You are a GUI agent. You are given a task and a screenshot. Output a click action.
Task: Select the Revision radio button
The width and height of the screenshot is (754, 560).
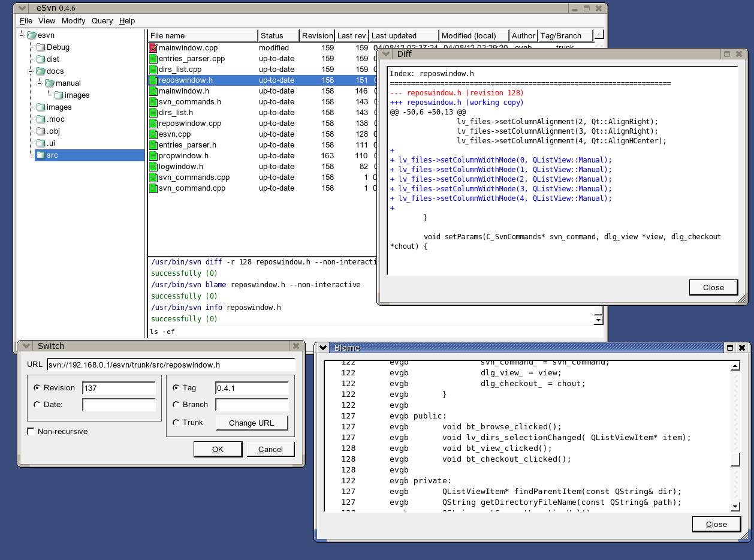pyautogui.click(x=37, y=388)
